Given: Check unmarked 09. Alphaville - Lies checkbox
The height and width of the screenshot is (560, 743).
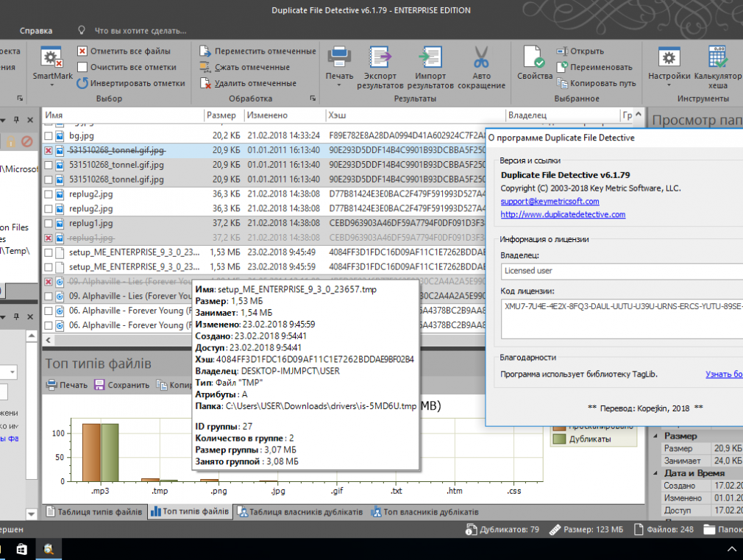Looking at the screenshot, I should pos(49,297).
